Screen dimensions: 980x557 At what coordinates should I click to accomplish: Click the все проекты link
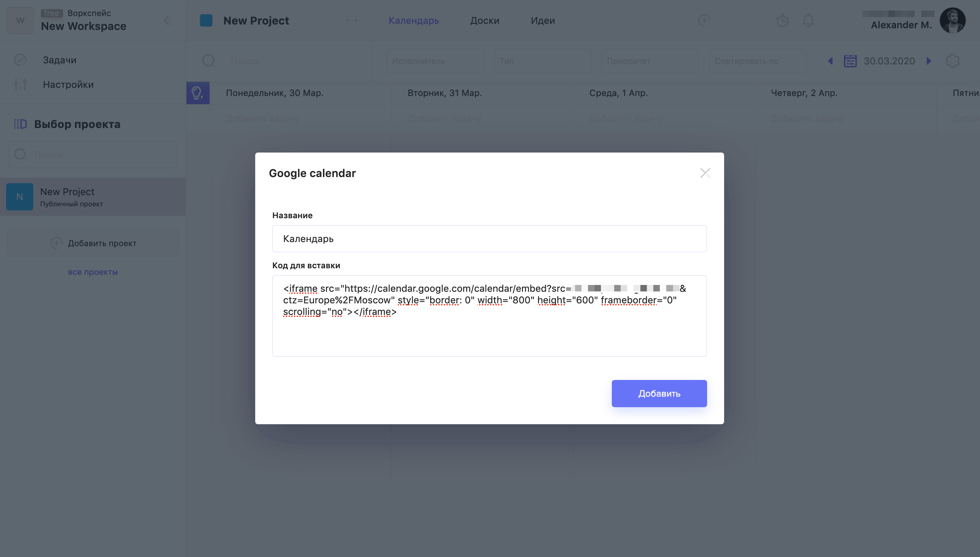(93, 272)
